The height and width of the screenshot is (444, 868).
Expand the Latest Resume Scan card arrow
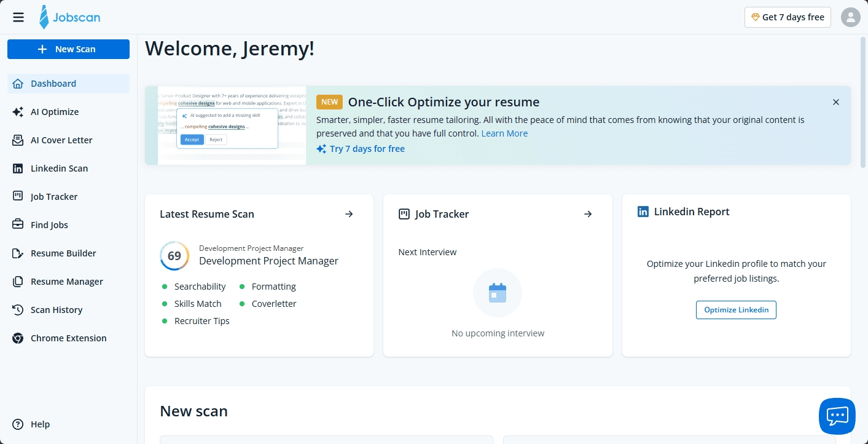[x=349, y=214]
